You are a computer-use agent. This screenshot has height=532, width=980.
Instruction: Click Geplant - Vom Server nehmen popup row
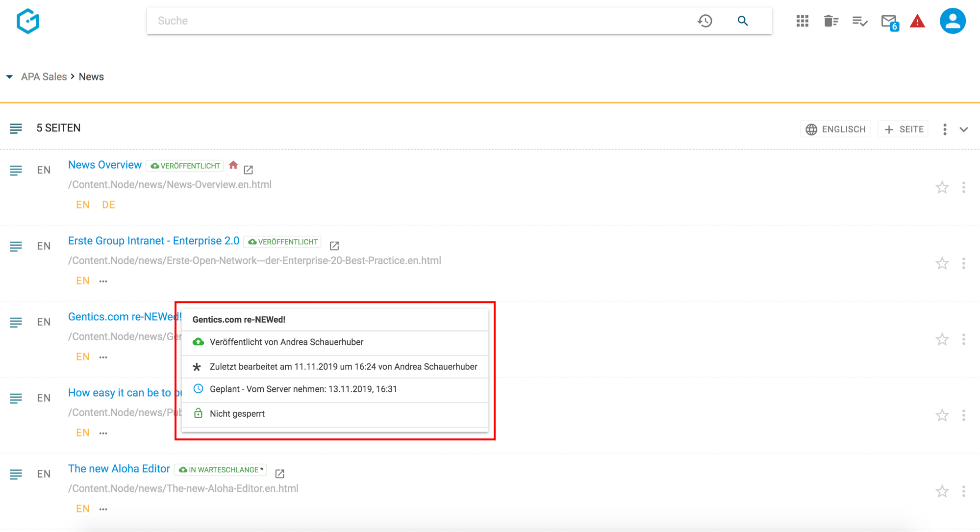click(x=335, y=389)
